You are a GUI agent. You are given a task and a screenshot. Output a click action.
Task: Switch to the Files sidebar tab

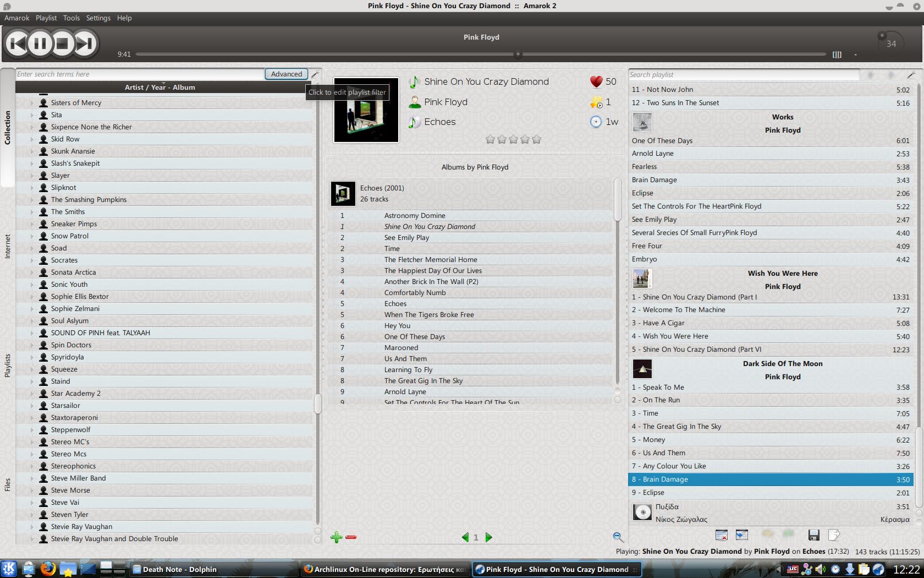7,484
